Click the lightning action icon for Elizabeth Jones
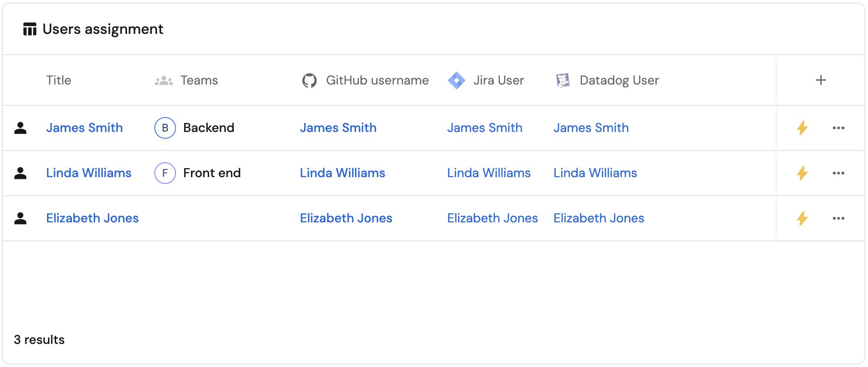The width and height of the screenshot is (868, 367). click(802, 218)
